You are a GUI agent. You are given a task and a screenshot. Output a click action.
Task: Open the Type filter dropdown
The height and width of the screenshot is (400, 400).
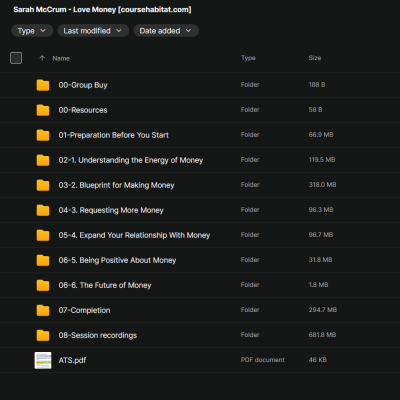click(32, 31)
